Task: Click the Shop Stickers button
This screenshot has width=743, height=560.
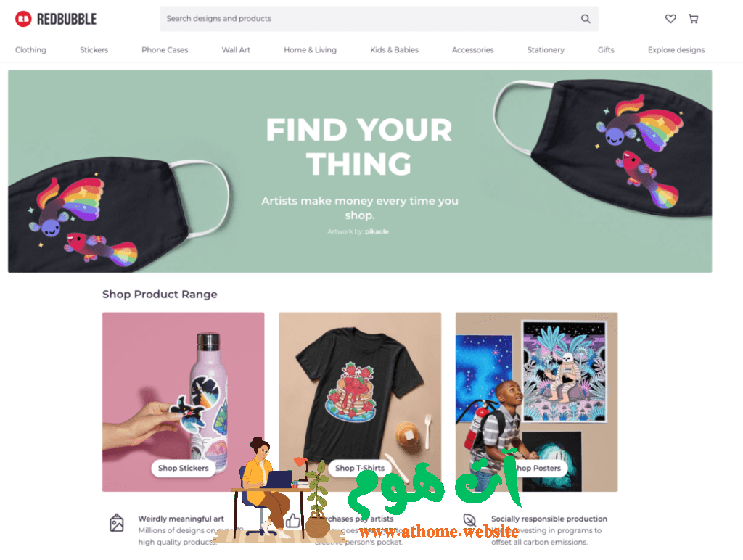Action: 184,468
